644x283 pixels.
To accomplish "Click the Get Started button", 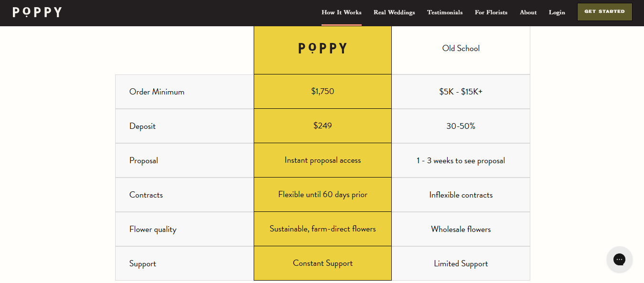I will tap(605, 12).
